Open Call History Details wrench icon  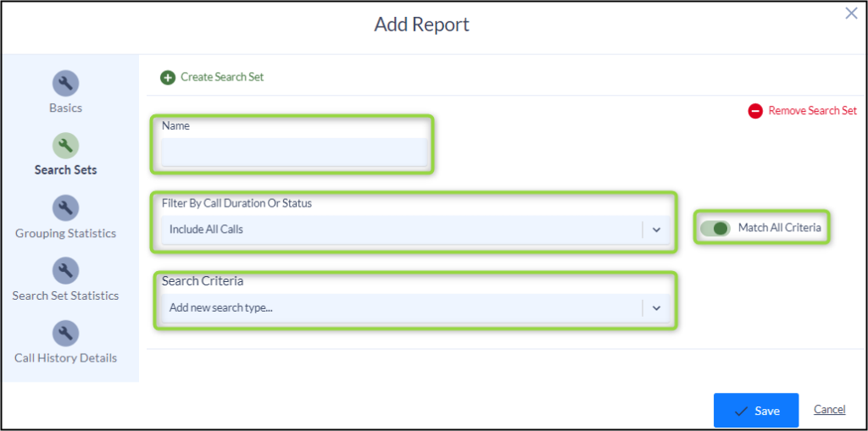coord(65,334)
